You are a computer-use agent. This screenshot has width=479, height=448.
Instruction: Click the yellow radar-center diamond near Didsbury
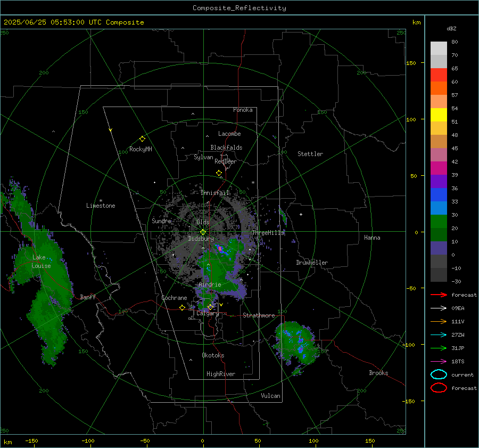coord(203,232)
